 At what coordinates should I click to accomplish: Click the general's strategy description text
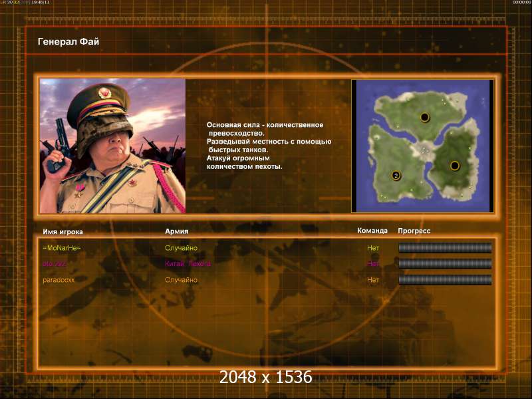point(269,146)
